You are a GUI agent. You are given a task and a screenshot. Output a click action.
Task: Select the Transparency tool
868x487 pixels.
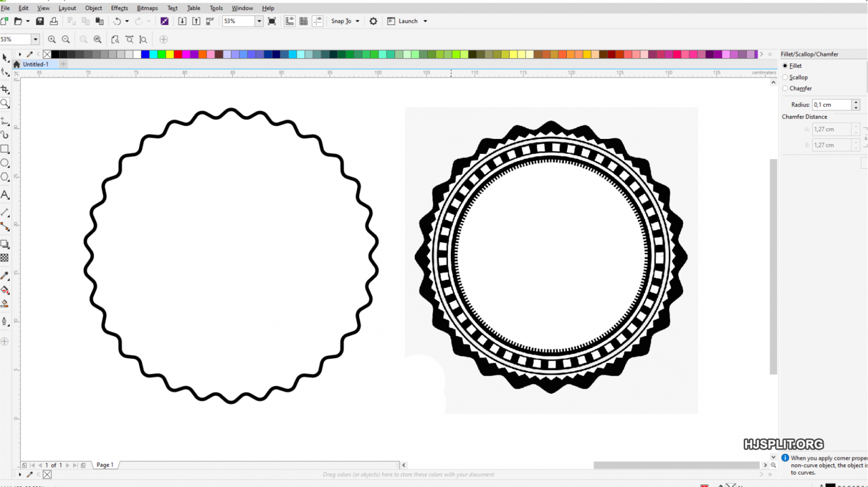(5, 258)
